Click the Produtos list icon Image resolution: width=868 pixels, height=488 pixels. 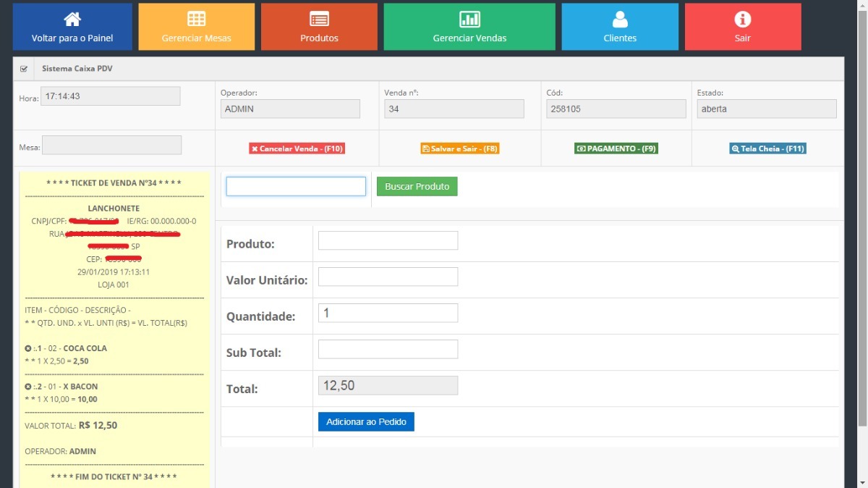click(x=319, y=20)
